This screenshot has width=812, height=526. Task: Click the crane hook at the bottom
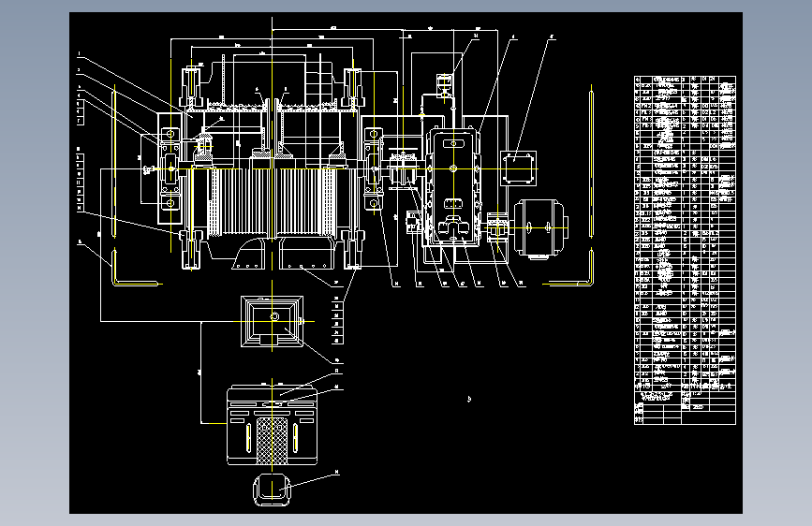click(272, 489)
